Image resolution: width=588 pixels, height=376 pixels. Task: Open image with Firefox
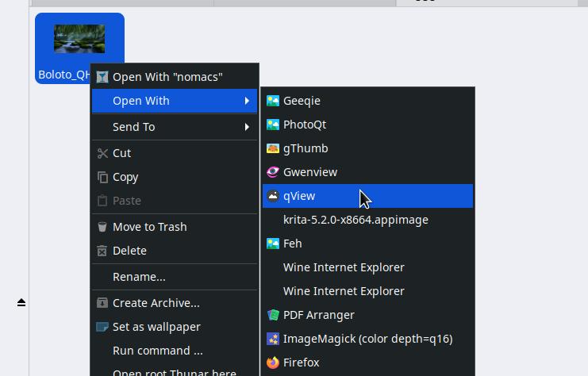pos(367,363)
